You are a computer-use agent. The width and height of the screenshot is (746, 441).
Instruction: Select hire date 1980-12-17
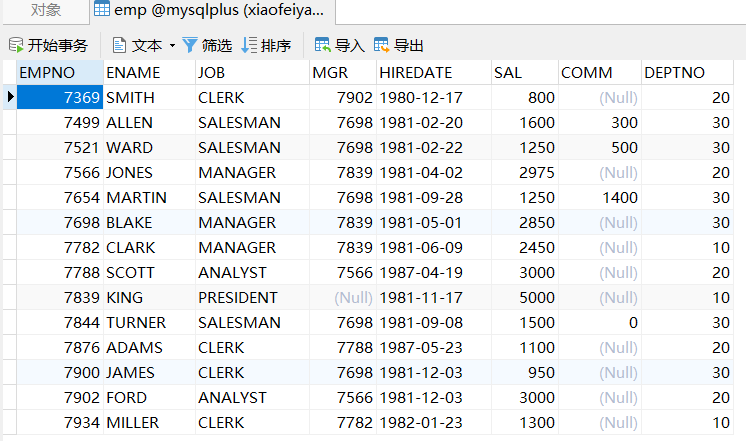tap(434, 97)
